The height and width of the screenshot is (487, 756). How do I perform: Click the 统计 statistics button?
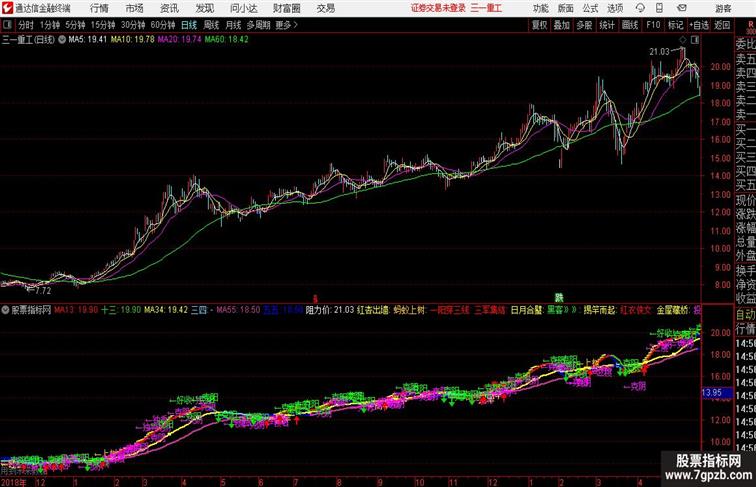607,25
